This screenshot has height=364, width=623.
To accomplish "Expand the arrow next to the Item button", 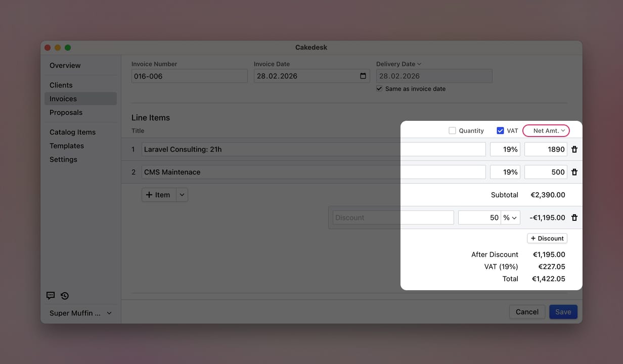I will tap(181, 195).
